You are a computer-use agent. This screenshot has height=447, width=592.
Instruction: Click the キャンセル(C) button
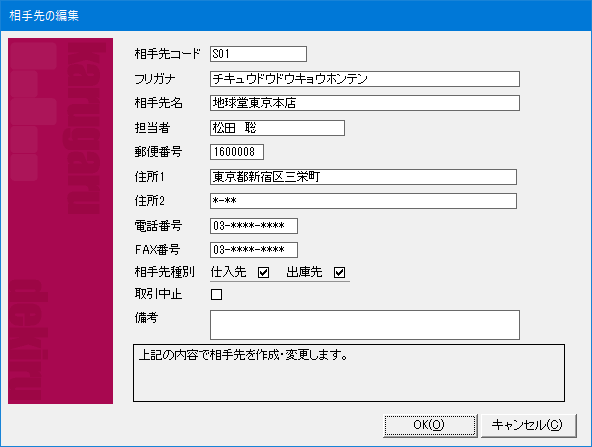pyautogui.click(x=529, y=425)
